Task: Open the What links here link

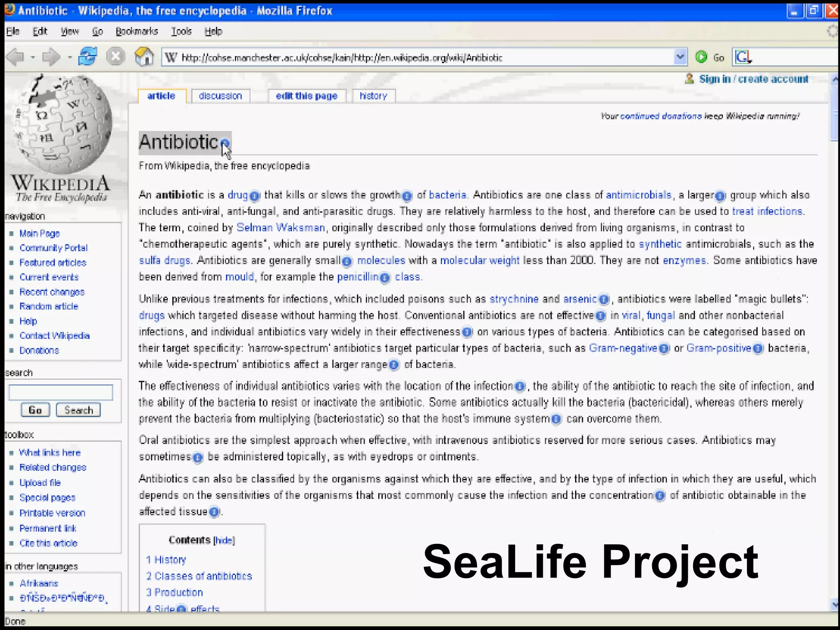Action: (x=50, y=453)
